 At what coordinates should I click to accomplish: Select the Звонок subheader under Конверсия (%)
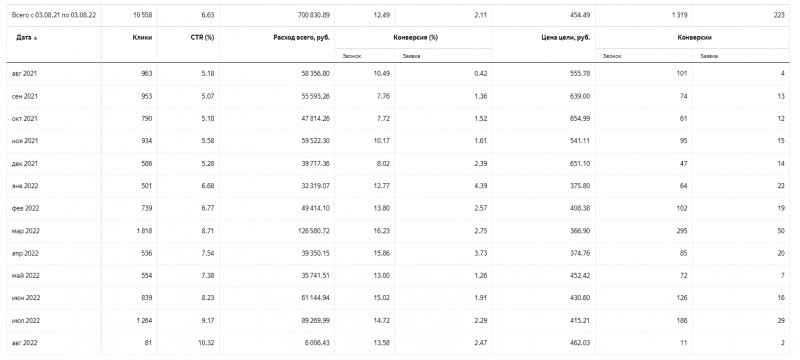pyautogui.click(x=350, y=56)
